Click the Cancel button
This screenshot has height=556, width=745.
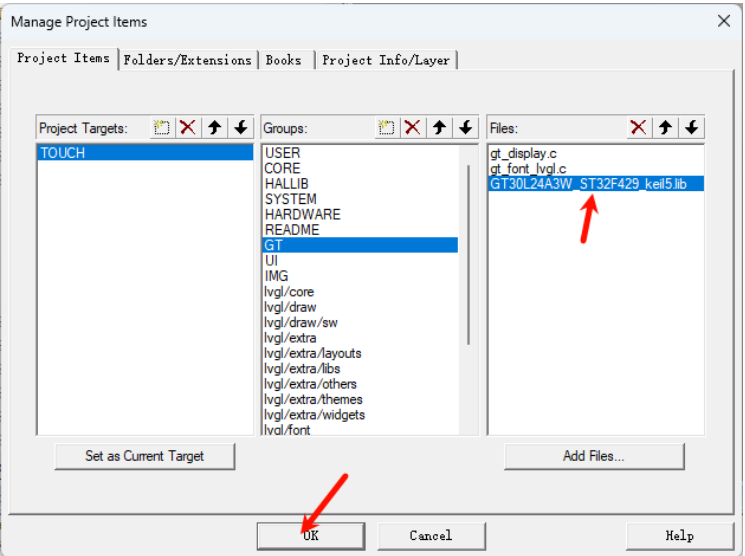pos(431,536)
